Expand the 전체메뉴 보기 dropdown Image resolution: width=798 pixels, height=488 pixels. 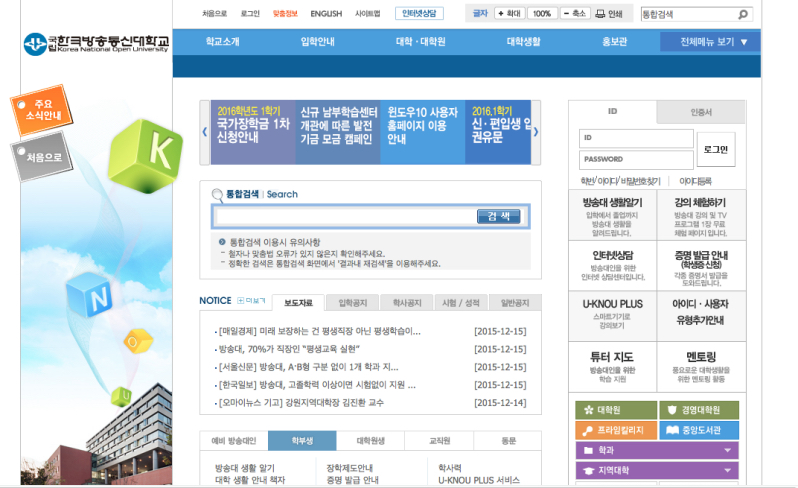click(x=710, y=42)
